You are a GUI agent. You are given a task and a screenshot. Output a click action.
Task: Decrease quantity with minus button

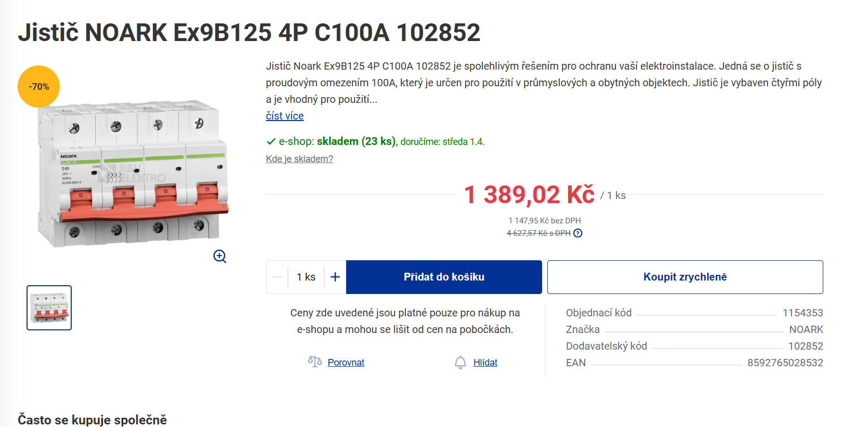point(277,277)
